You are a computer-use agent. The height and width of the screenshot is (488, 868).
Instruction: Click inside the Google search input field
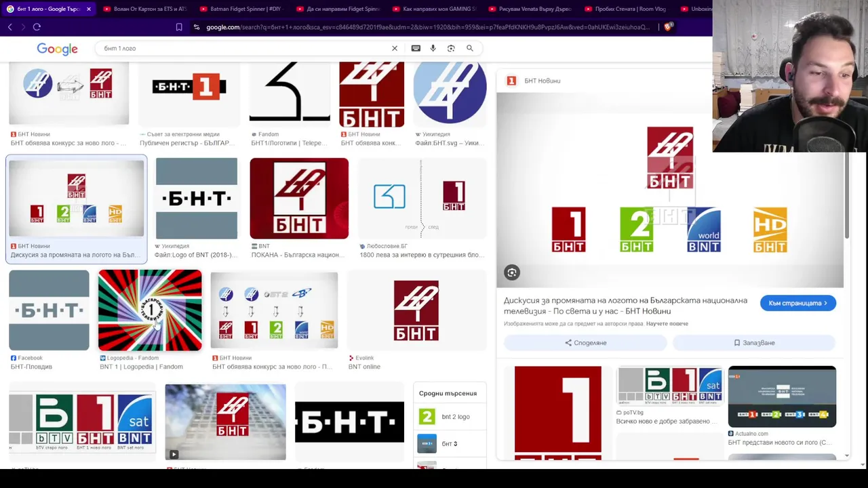244,48
